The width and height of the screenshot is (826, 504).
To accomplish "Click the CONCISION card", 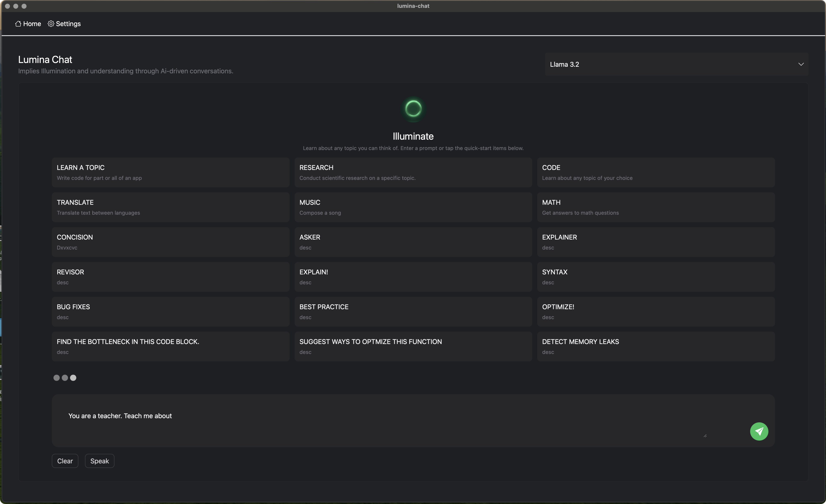I will click(171, 242).
